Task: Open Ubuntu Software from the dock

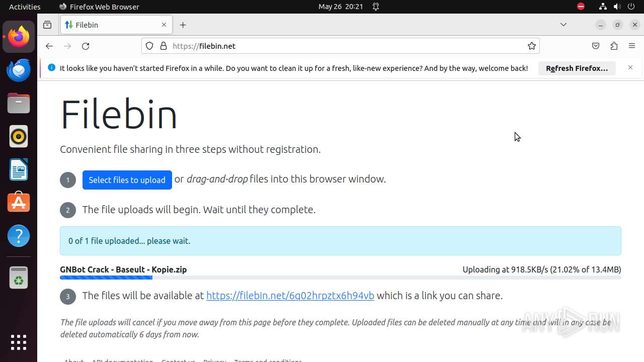Action: 19,203
